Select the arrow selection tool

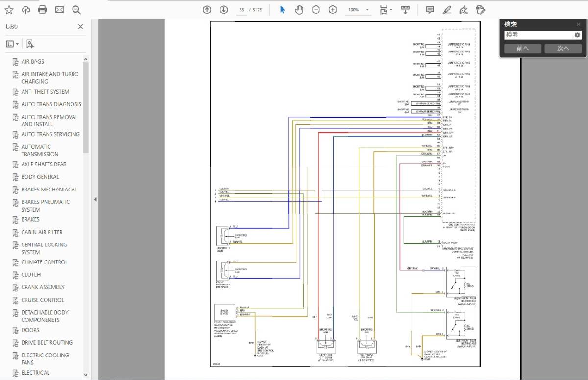pyautogui.click(x=282, y=9)
